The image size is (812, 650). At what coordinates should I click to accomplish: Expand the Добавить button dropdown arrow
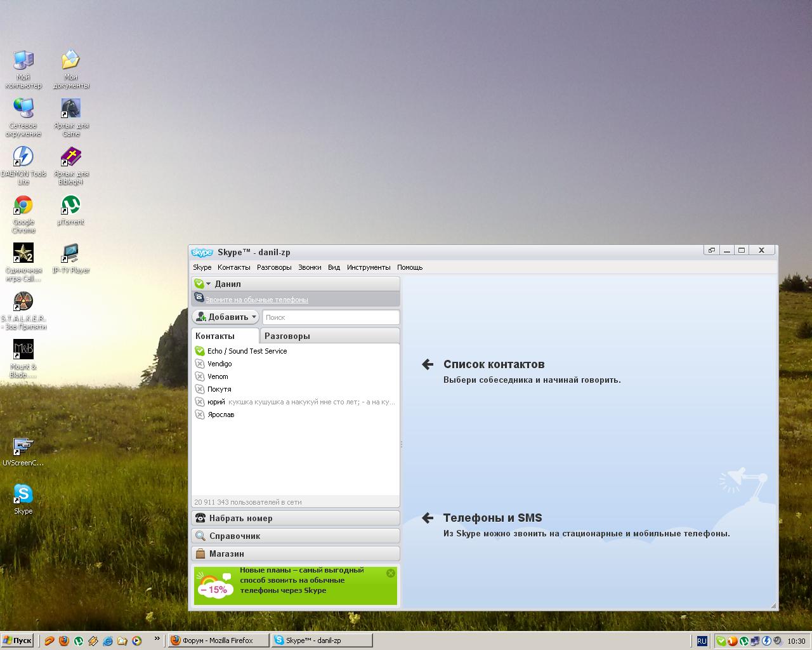254,317
